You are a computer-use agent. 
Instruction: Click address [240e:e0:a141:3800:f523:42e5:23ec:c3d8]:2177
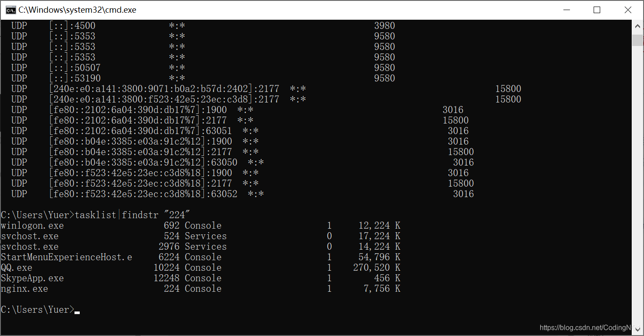click(164, 99)
